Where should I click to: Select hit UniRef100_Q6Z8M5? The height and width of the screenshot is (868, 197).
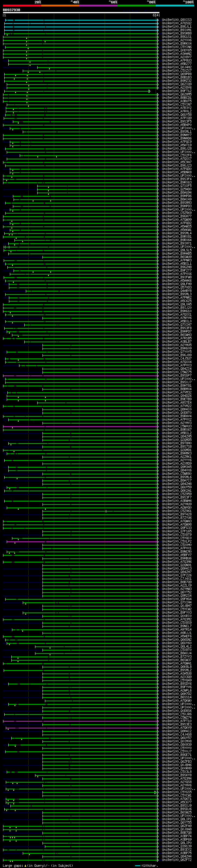176,94
